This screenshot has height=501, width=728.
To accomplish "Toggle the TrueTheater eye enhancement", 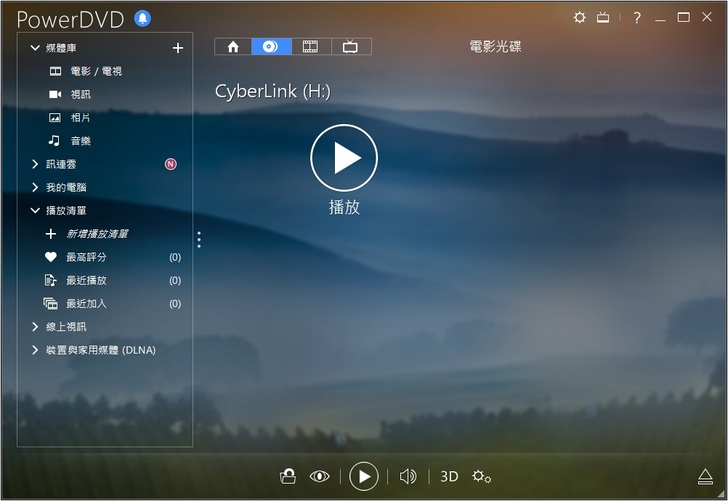I will click(320, 477).
